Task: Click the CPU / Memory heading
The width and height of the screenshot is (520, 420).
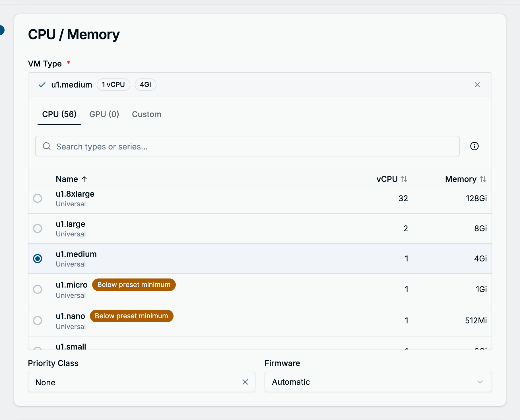Action: tap(74, 34)
